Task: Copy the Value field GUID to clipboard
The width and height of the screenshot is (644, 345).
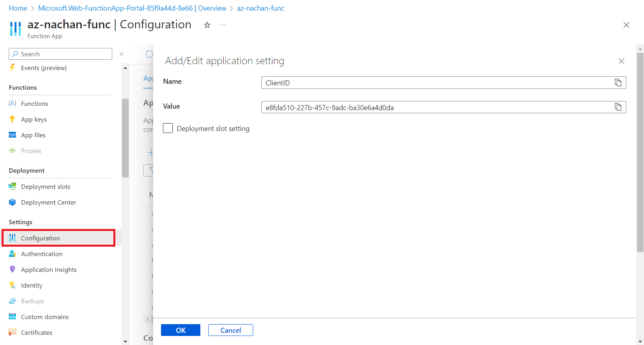Action: 618,107
